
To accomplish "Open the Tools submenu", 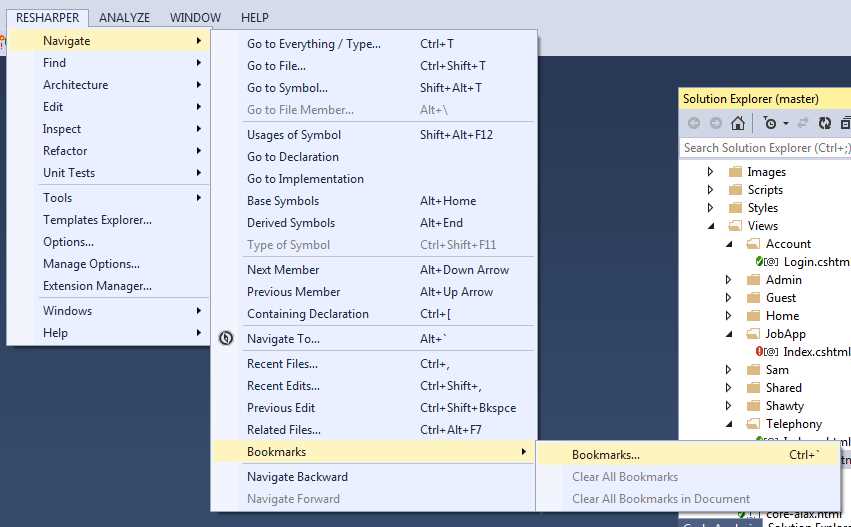I will [x=109, y=198].
